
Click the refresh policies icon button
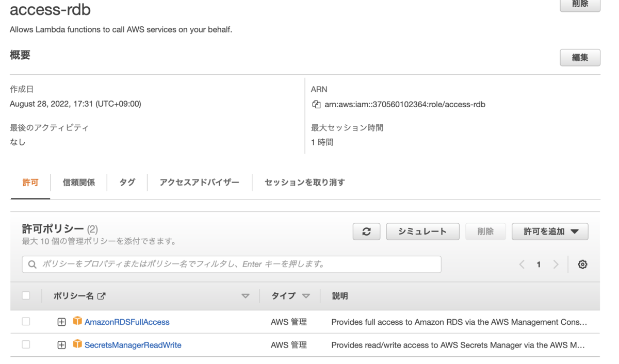(366, 231)
